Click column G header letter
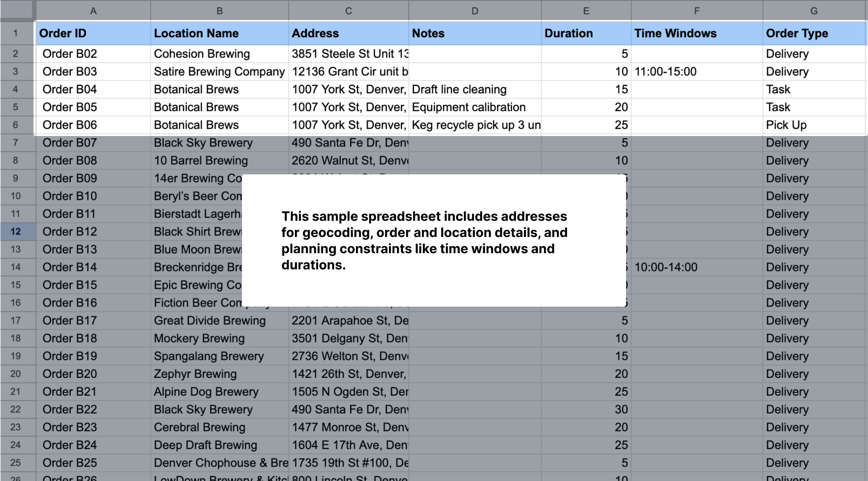Image resolution: width=868 pixels, height=481 pixels. [x=814, y=11]
